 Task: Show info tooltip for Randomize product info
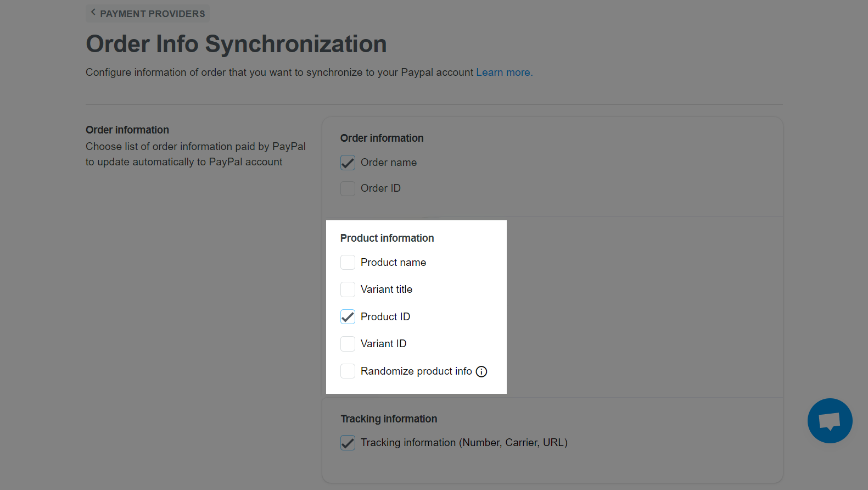(481, 371)
